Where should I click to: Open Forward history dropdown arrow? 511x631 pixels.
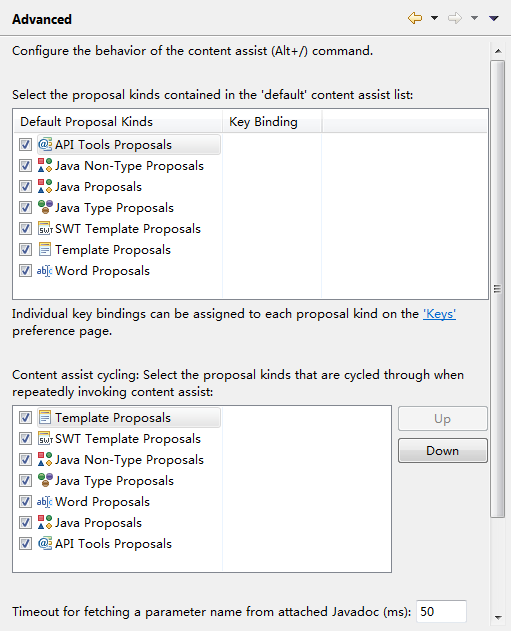click(474, 18)
